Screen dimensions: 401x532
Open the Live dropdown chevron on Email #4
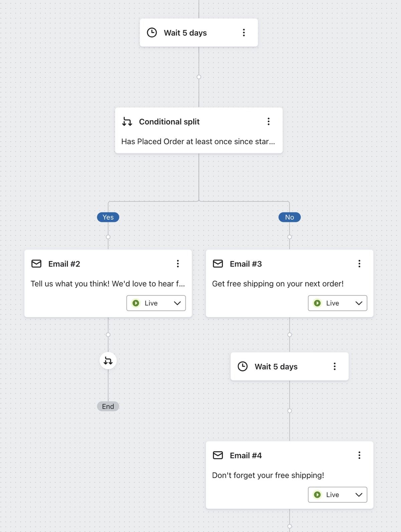click(359, 495)
